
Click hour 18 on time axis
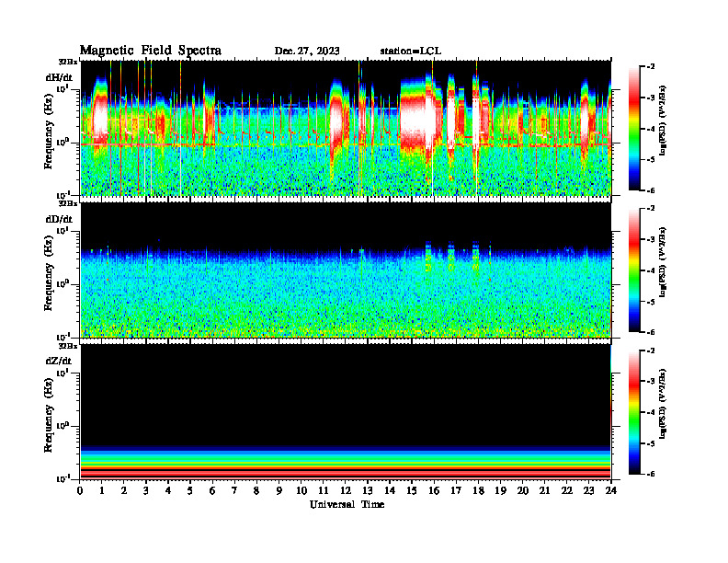point(478,490)
